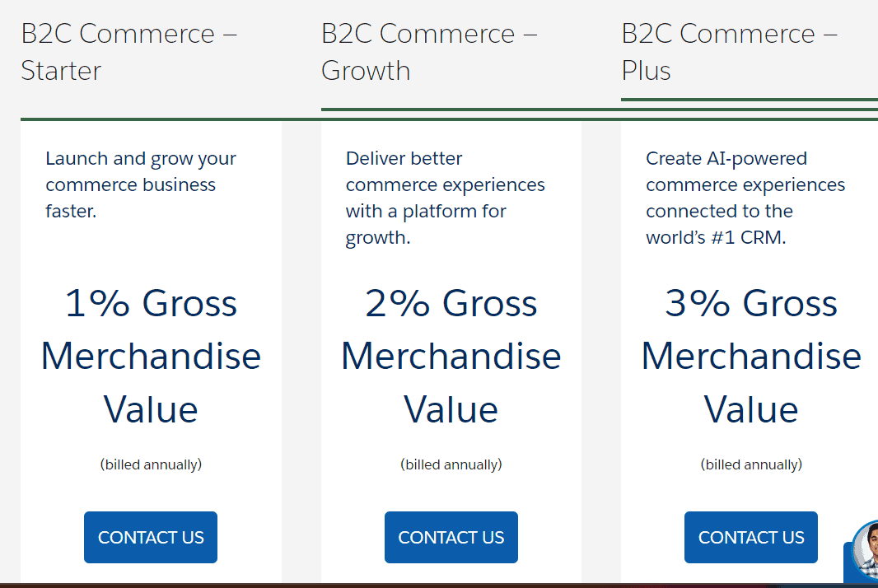This screenshot has height=588, width=878.
Task: Click the 2% Gross Merchandise Value price
Action: tap(451, 356)
